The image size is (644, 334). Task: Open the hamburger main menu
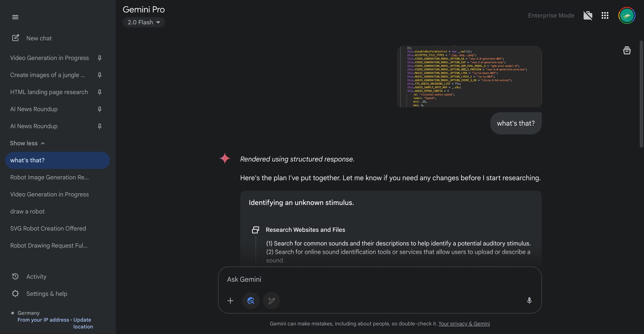(x=15, y=17)
